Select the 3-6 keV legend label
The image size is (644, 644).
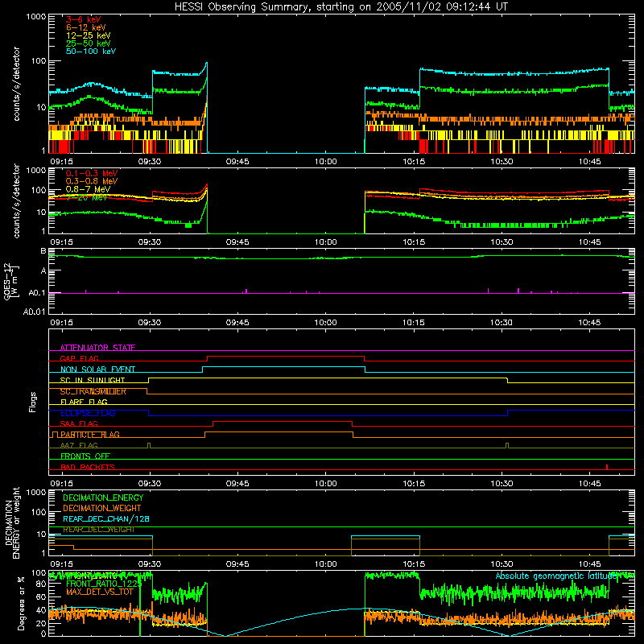point(83,19)
